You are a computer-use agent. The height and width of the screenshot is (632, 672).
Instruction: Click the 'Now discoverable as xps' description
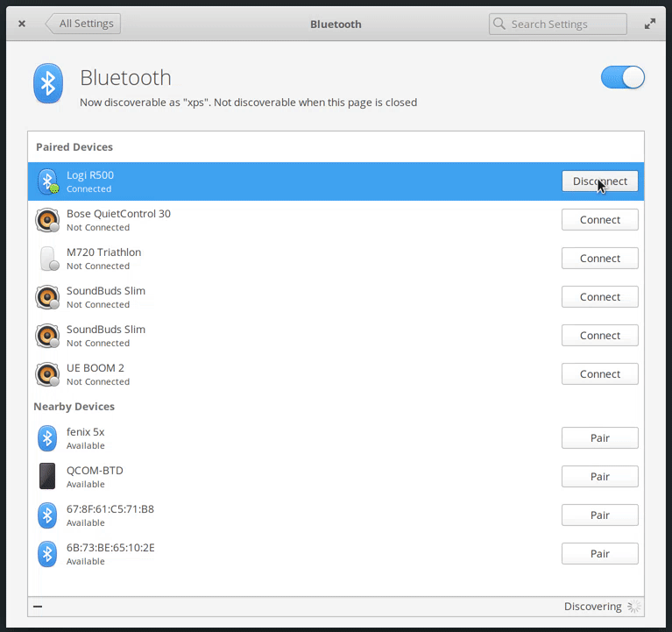248,103
